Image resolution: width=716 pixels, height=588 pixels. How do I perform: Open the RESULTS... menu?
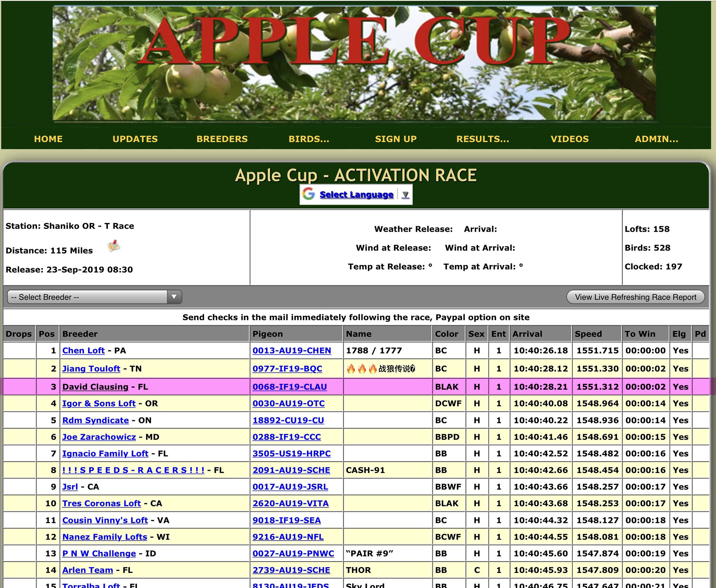pyautogui.click(x=482, y=139)
